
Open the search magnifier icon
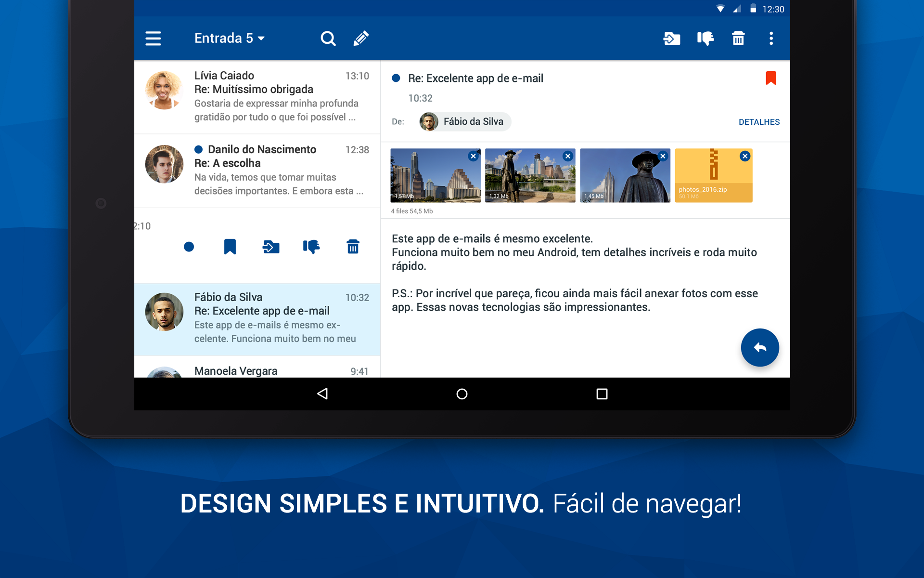click(x=328, y=38)
